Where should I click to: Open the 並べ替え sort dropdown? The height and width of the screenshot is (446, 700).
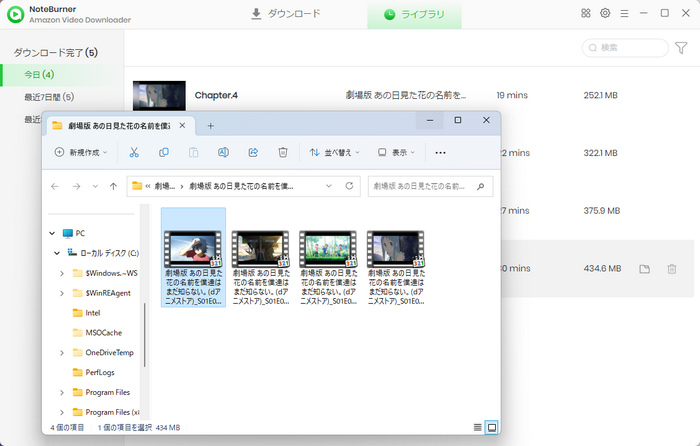(331, 152)
